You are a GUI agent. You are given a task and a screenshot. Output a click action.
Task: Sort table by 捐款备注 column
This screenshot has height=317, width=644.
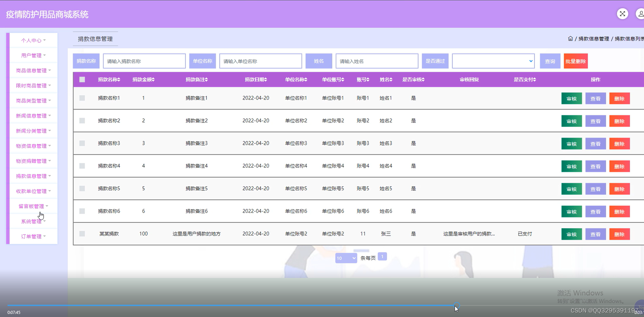197,79
